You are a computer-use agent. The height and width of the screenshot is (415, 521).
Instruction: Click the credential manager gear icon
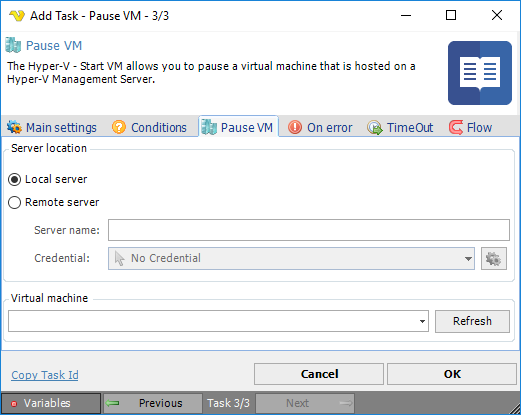(494, 259)
